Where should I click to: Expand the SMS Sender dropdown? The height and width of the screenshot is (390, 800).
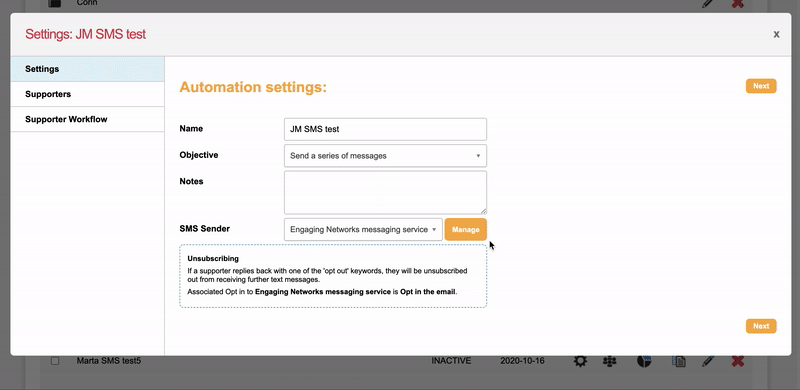coord(363,230)
